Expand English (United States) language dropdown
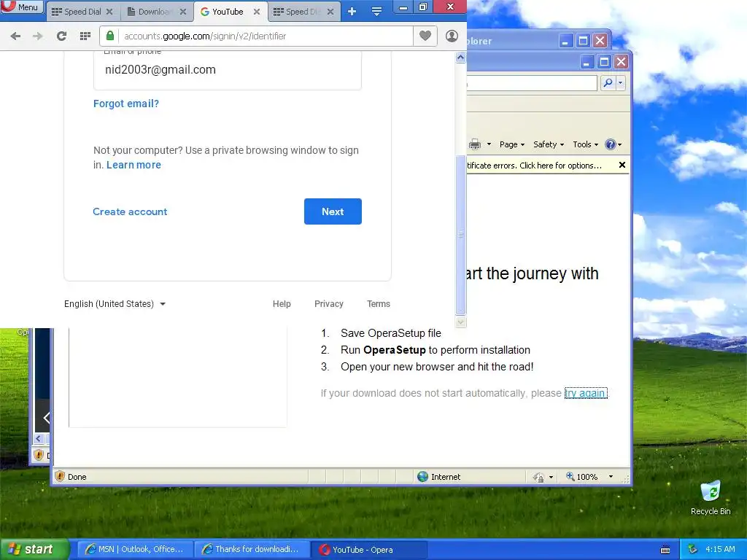 point(115,304)
